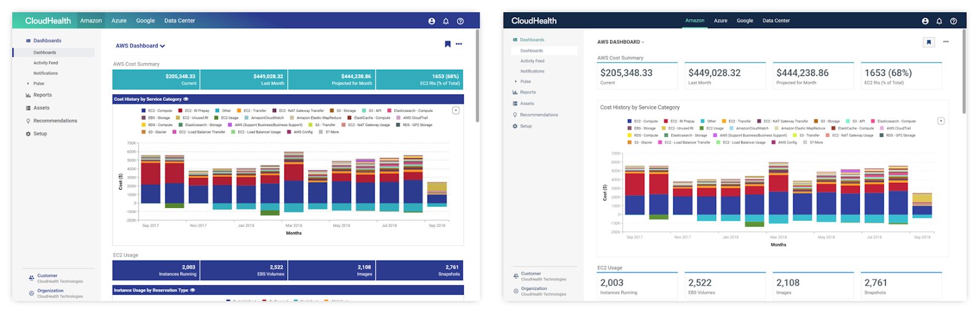Open user account icon in blue-header window

(431, 21)
